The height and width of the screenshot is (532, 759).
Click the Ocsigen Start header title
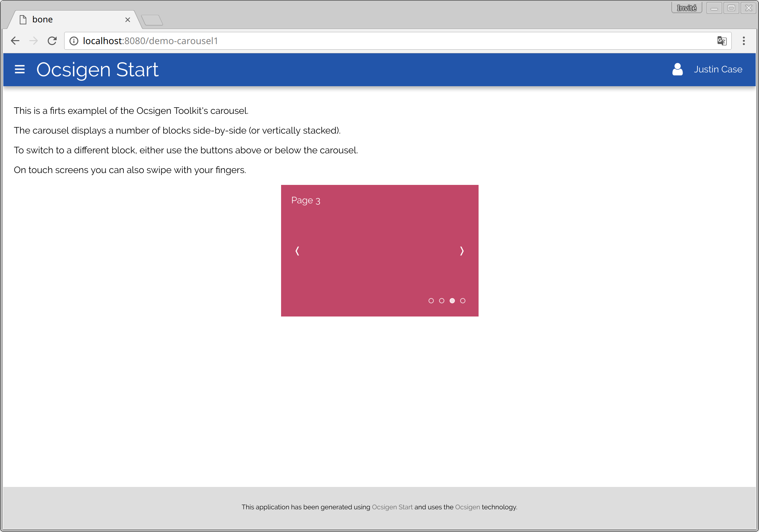click(97, 70)
